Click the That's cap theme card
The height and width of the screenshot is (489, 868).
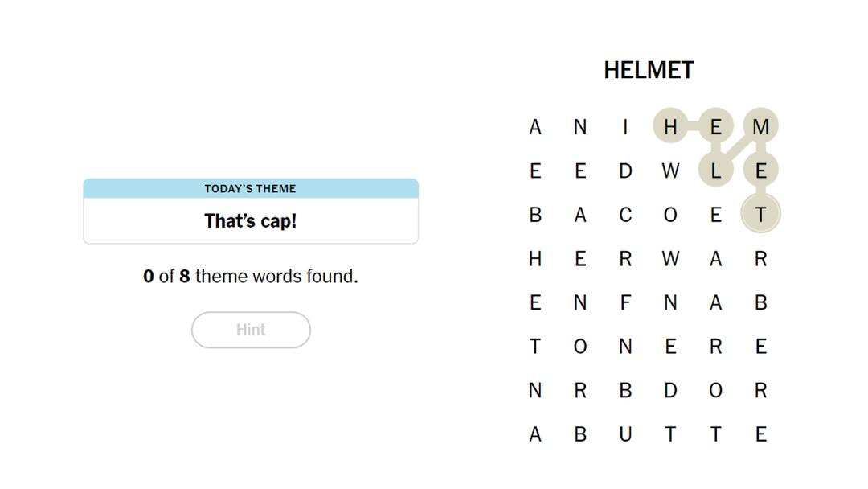pos(251,211)
